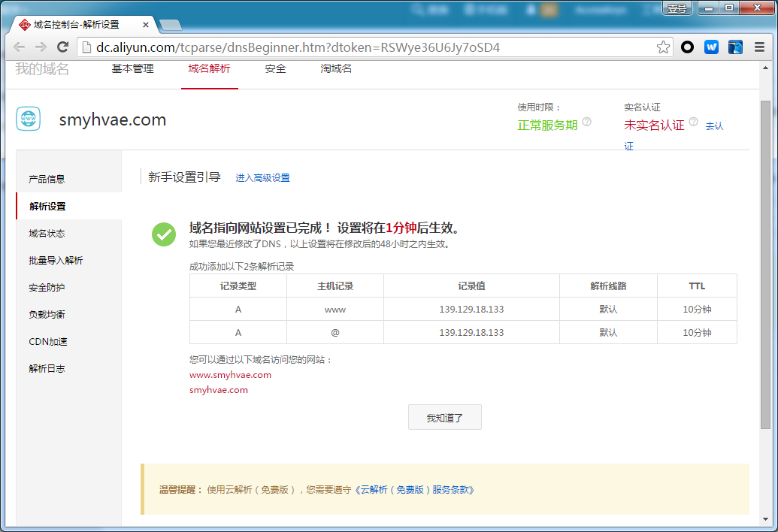778x532 pixels.
Task: Navigate back using the back arrow
Action: point(19,47)
